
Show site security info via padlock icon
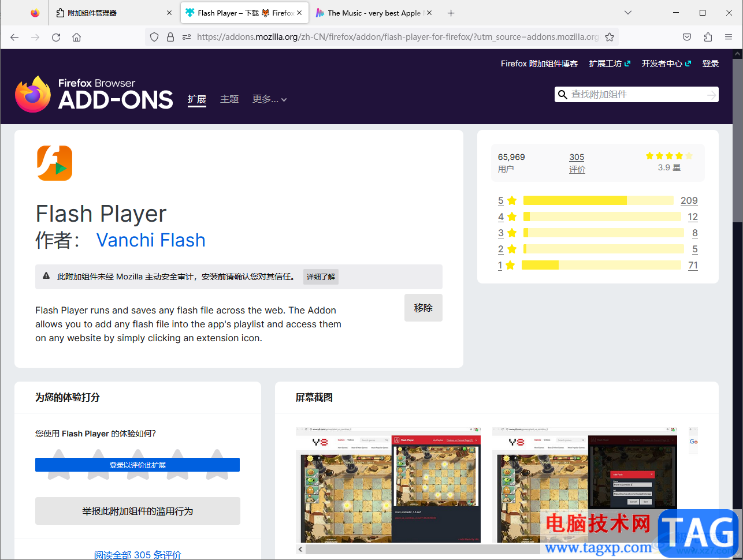[170, 37]
